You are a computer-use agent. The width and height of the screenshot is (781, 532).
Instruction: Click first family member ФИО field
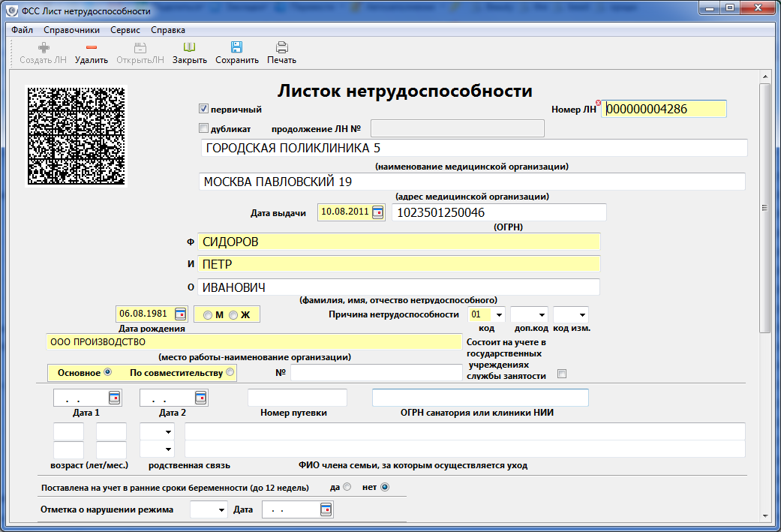pos(464,431)
